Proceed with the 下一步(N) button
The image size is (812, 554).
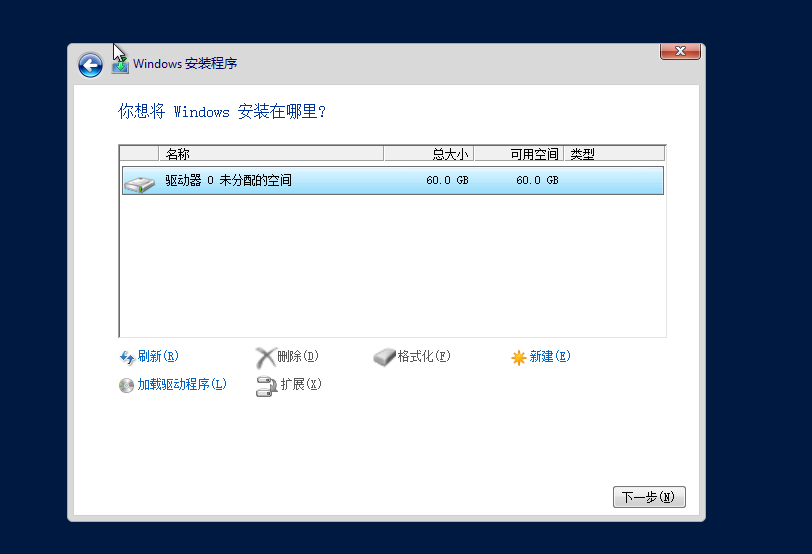click(x=649, y=497)
